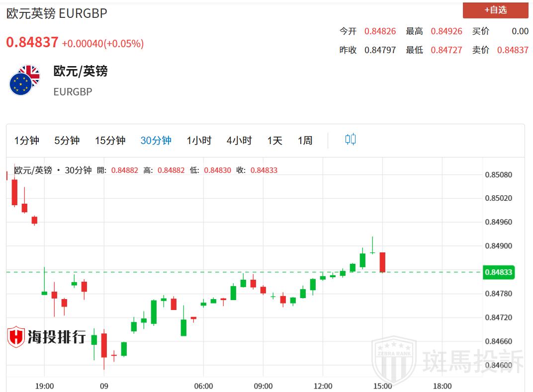Click the 09:00 time axis marker
The height and width of the screenshot is (392, 533).
(x=263, y=386)
